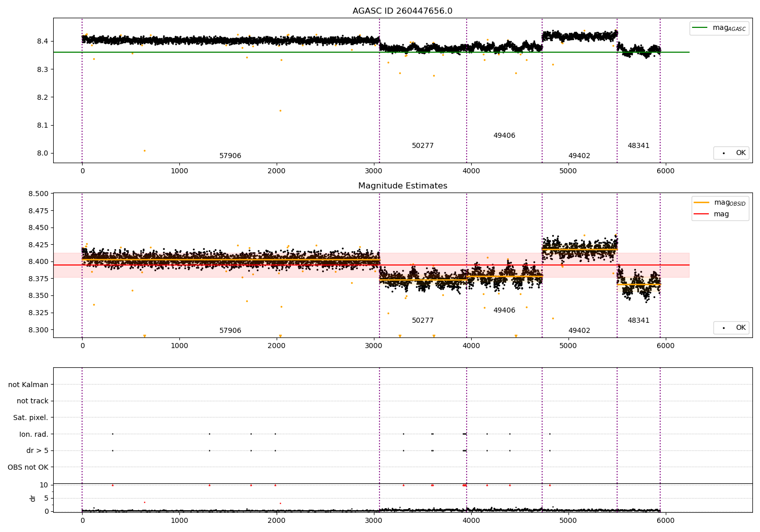Click the 'Sat. pixel.' axis label

(31, 417)
